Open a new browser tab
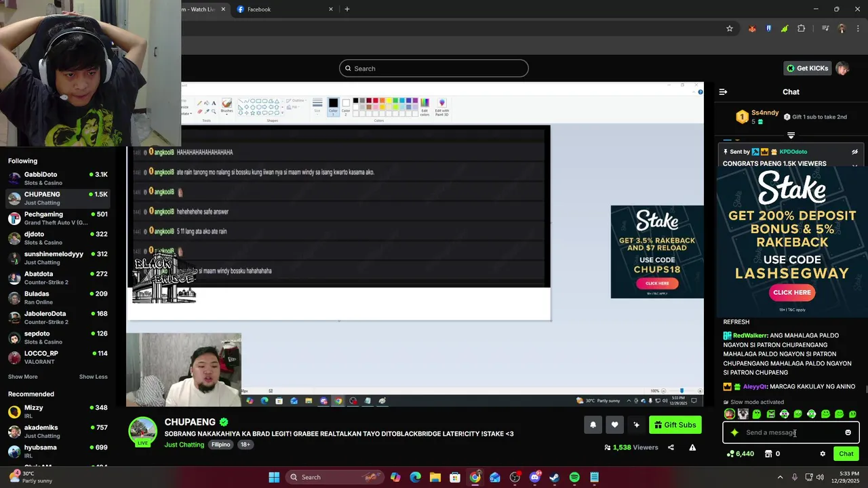Viewport: 868px width, 488px height. click(347, 9)
